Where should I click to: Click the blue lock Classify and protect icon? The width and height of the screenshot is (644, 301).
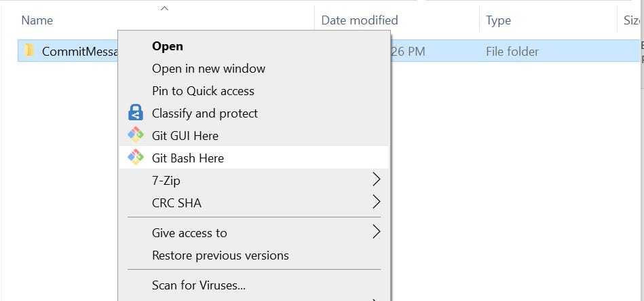click(x=136, y=113)
